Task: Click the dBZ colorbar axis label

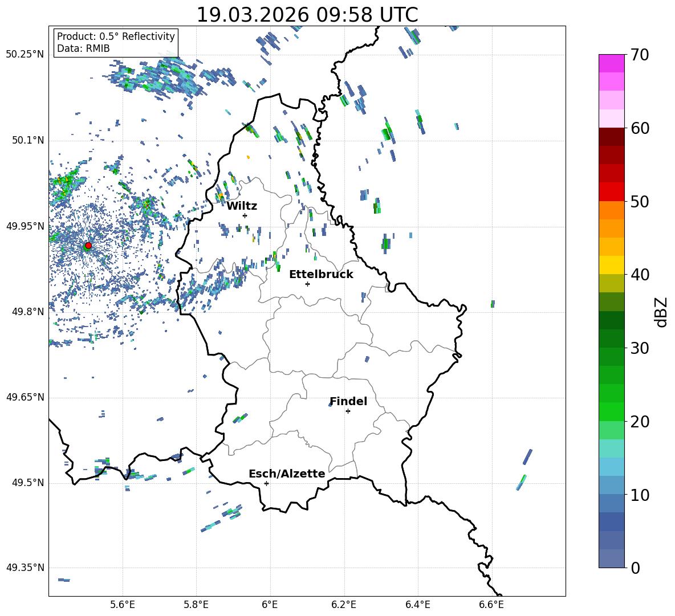Action: tap(662, 312)
